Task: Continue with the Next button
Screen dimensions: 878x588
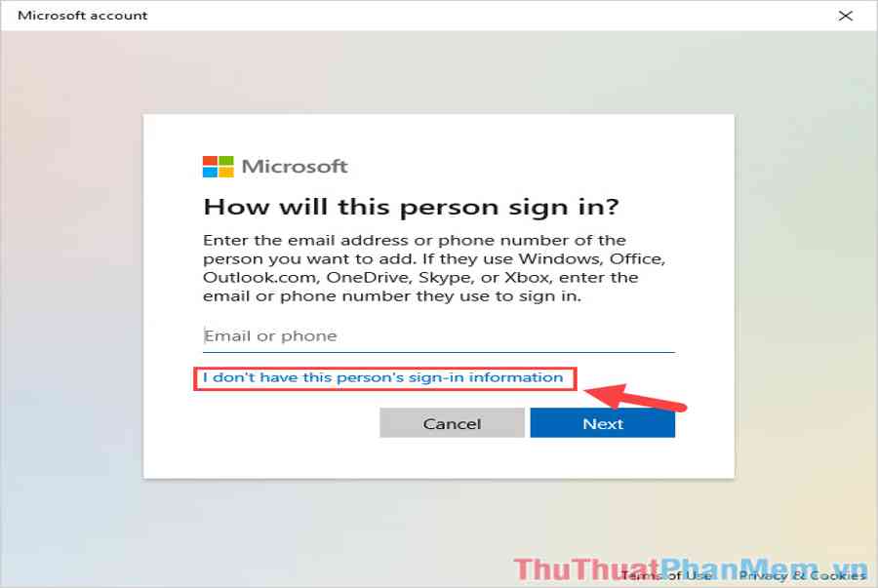Action: [603, 423]
